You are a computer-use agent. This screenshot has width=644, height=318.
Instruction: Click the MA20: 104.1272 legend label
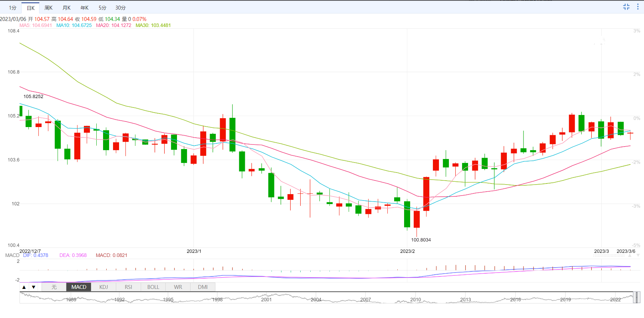(114, 25)
